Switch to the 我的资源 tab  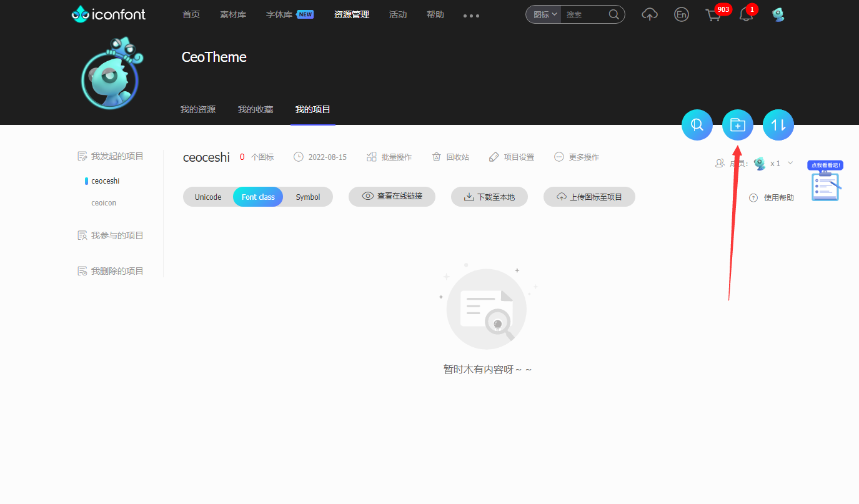point(198,109)
